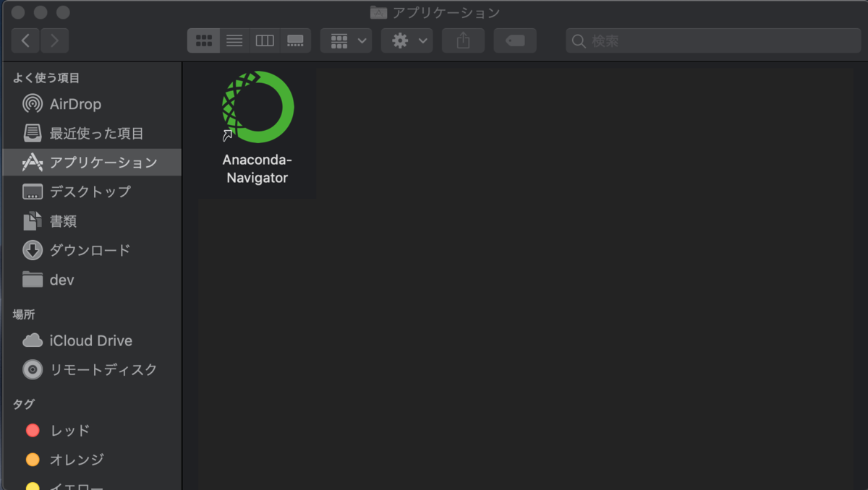Click the dev folder icon
The height and width of the screenshot is (490, 868).
33,280
